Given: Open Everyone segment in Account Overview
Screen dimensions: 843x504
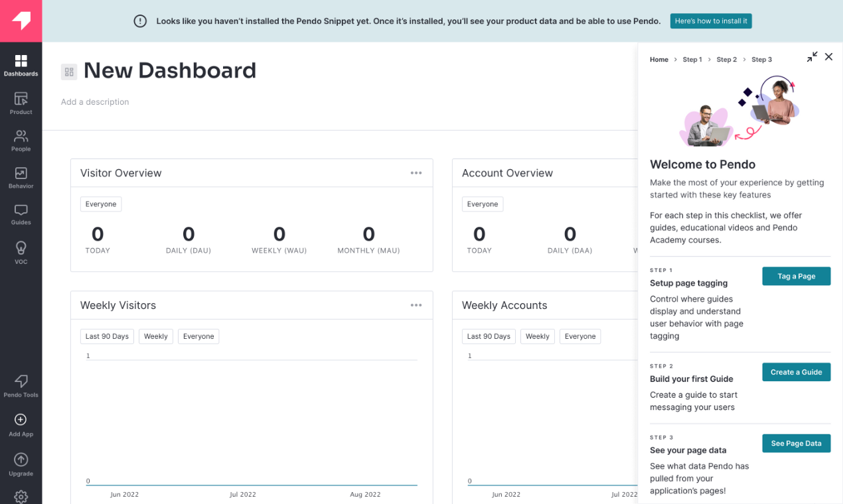Looking at the screenshot, I should [x=483, y=204].
